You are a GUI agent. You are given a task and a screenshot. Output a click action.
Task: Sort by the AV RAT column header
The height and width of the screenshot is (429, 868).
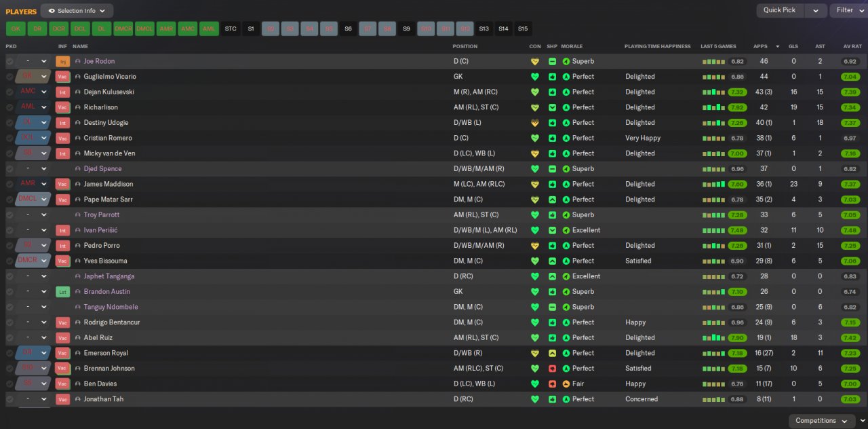[x=852, y=46]
